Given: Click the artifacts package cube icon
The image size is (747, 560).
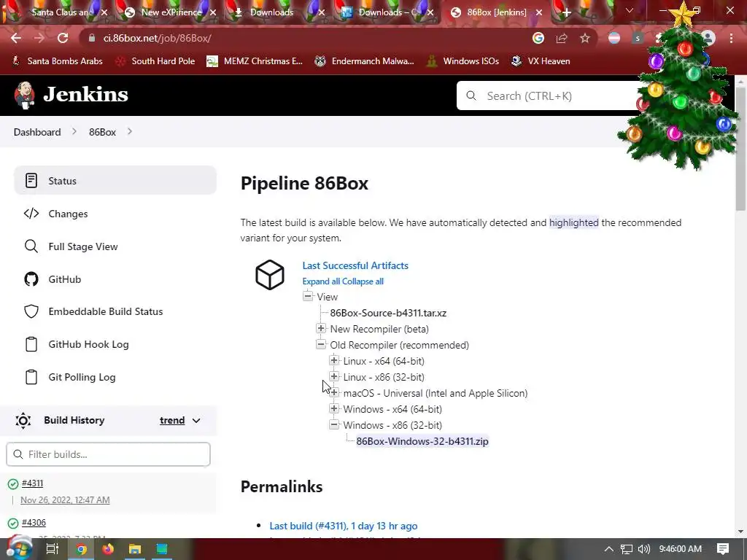Looking at the screenshot, I should (x=270, y=275).
